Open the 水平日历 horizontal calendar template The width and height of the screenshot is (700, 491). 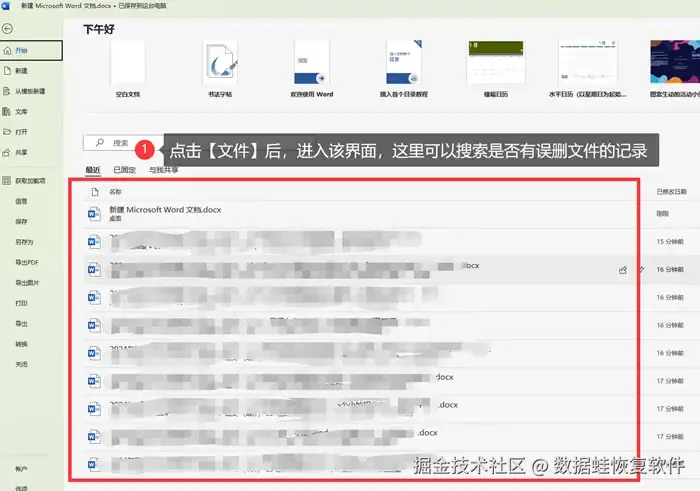pos(588,68)
